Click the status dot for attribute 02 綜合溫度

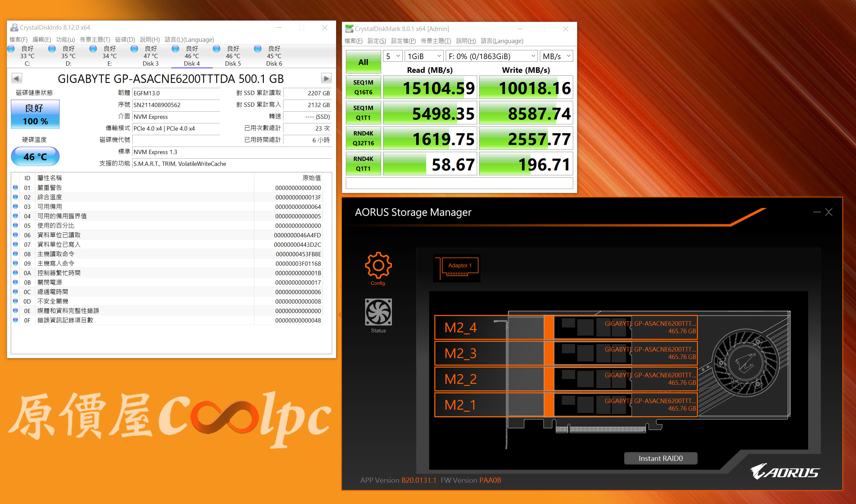(x=15, y=197)
